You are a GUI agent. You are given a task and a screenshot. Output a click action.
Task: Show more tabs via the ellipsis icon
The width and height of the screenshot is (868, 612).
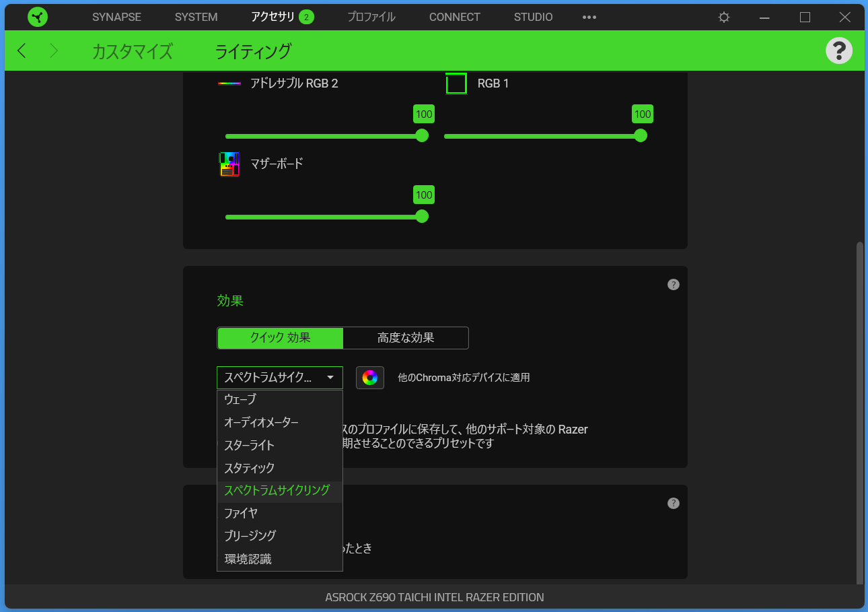pos(589,18)
